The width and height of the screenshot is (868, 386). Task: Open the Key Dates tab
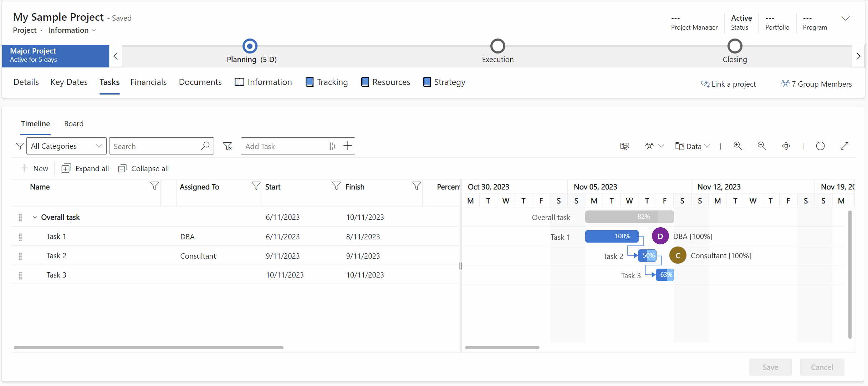pyautogui.click(x=69, y=82)
